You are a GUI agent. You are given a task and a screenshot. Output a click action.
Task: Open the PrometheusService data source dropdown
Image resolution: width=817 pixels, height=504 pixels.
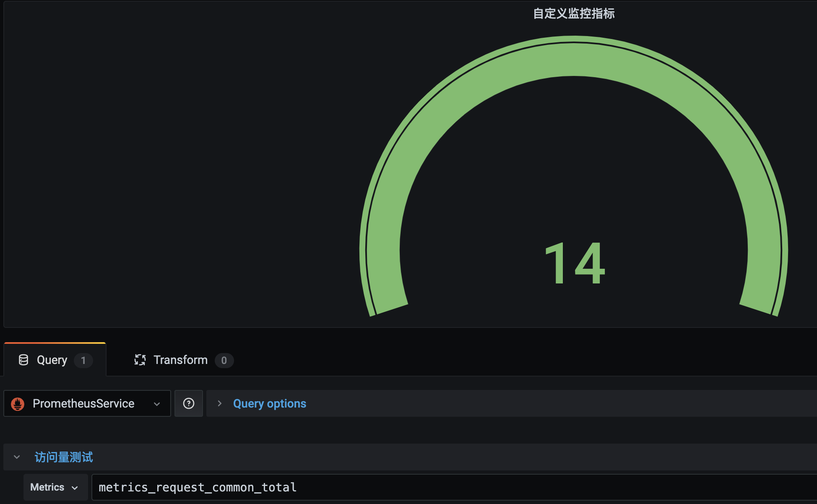[x=87, y=403]
